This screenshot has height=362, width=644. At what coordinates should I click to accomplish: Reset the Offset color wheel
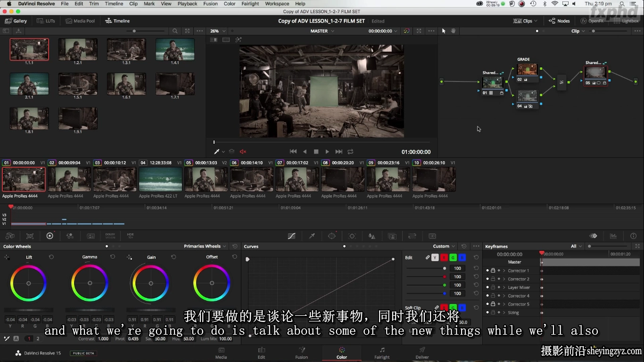[x=235, y=257]
